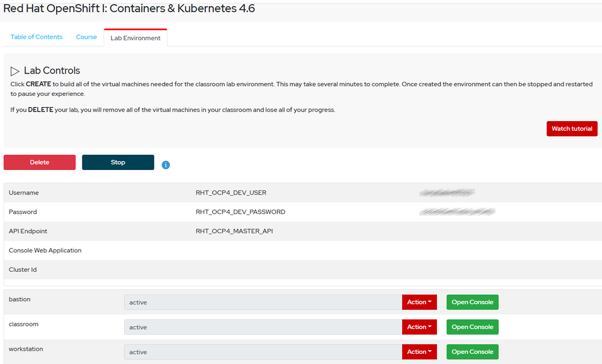
Task: Open the Table of Contents tab
Action: point(36,37)
